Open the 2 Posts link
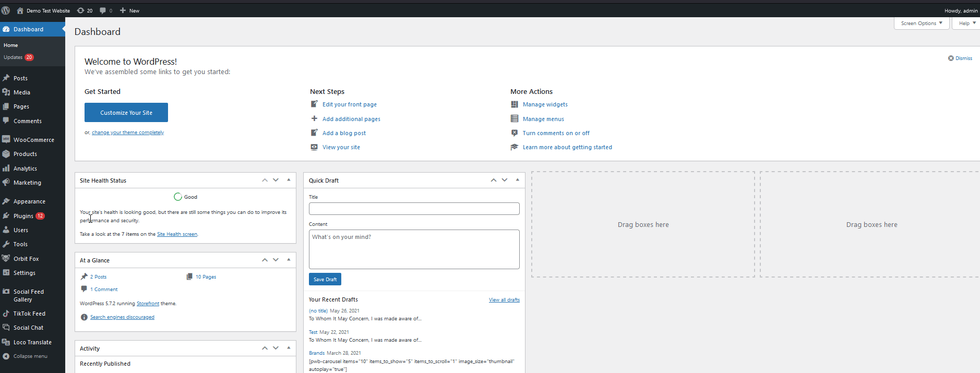 pyautogui.click(x=98, y=277)
